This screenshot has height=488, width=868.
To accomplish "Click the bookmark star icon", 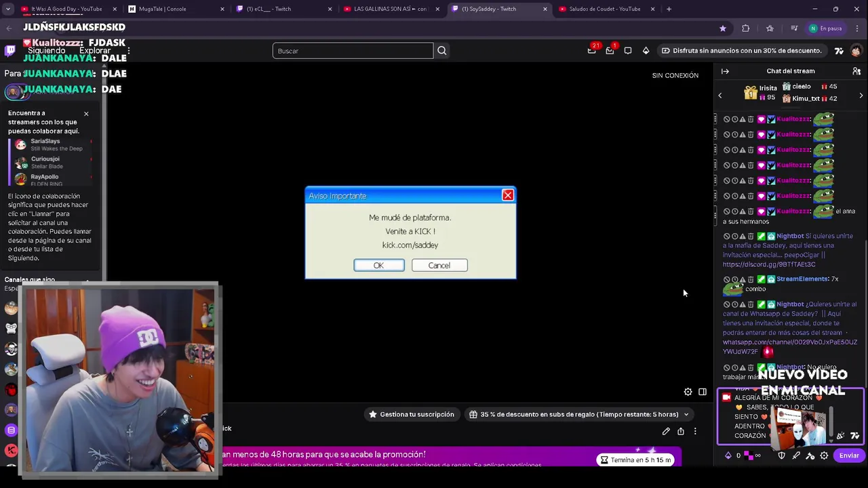I will pos(722,28).
